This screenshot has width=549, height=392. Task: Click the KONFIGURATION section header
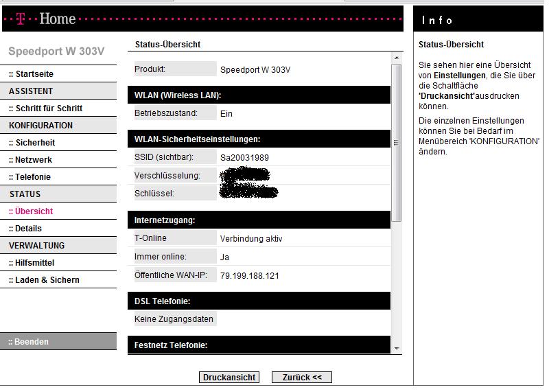click(x=58, y=126)
